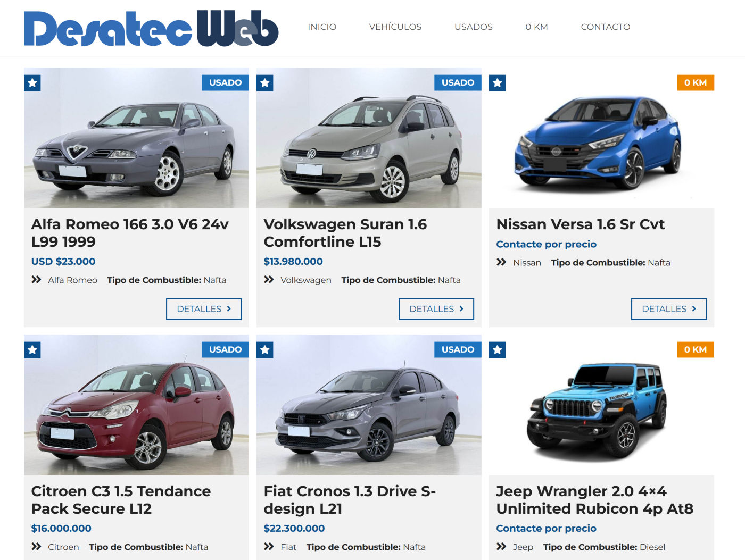Open the DesatecWeb logo homepage
Image resolution: width=745 pixels, height=560 pixels.
pyautogui.click(x=151, y=28)
